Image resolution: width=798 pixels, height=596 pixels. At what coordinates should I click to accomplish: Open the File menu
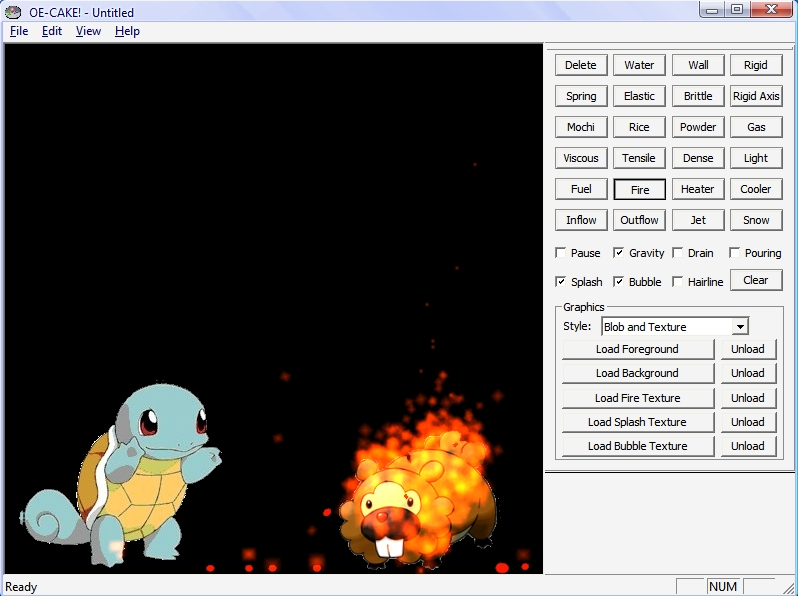click(19, 31)
